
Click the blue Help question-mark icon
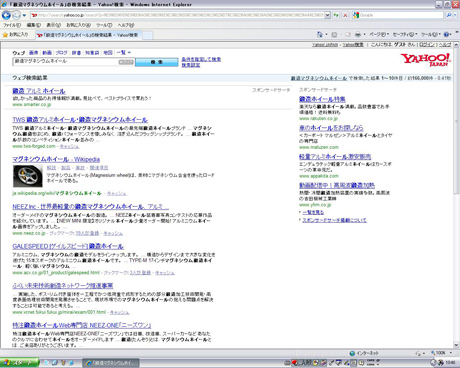[x=447, y=34]
